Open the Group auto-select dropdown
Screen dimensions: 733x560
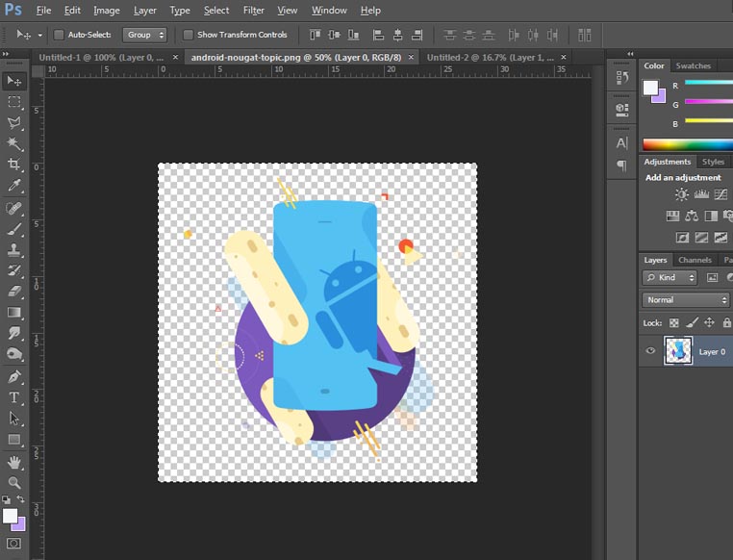[144, 35]
